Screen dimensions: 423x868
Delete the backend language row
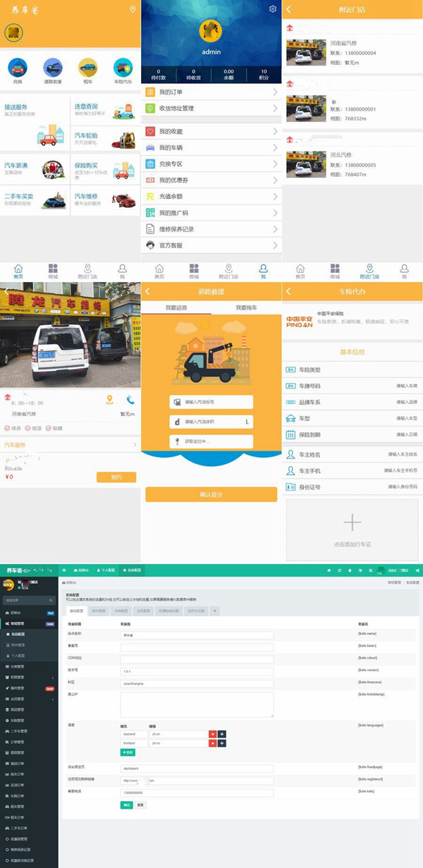click(212, 734)
